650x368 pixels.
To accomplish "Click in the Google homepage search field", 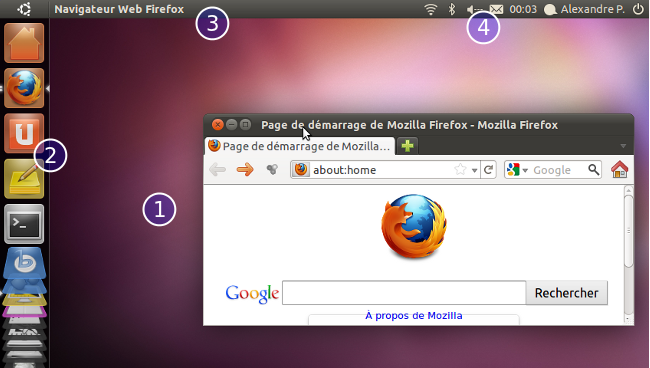I will tap(404, 293).
